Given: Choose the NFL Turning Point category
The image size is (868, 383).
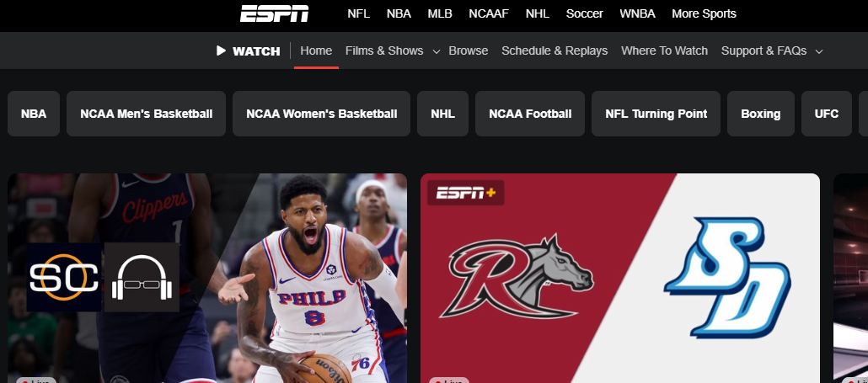Looking at the screenshot, I should (656, 114).
